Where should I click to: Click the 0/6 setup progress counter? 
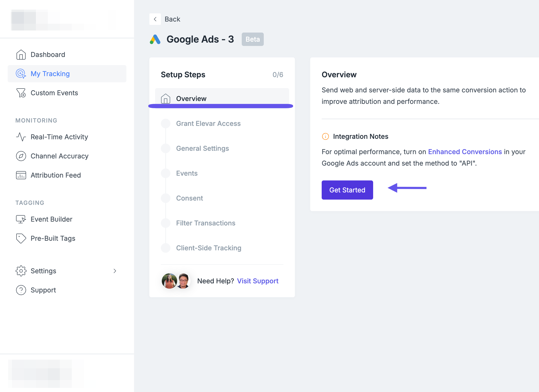278,75
